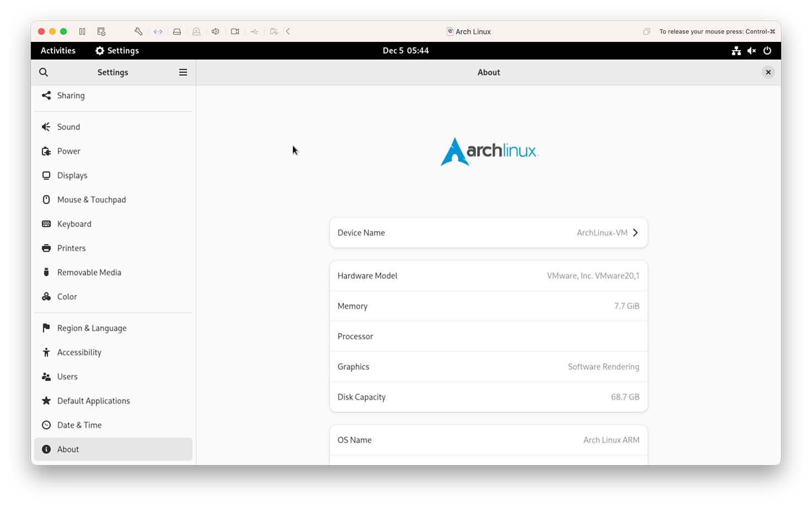Open VM settings wrench icon

(x=138, y=31)
